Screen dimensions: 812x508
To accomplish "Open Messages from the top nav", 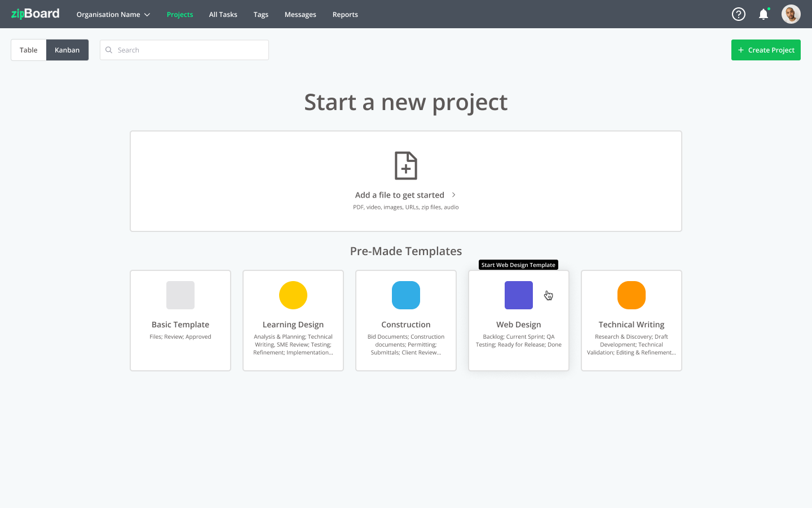I will [x=301, y=15].
